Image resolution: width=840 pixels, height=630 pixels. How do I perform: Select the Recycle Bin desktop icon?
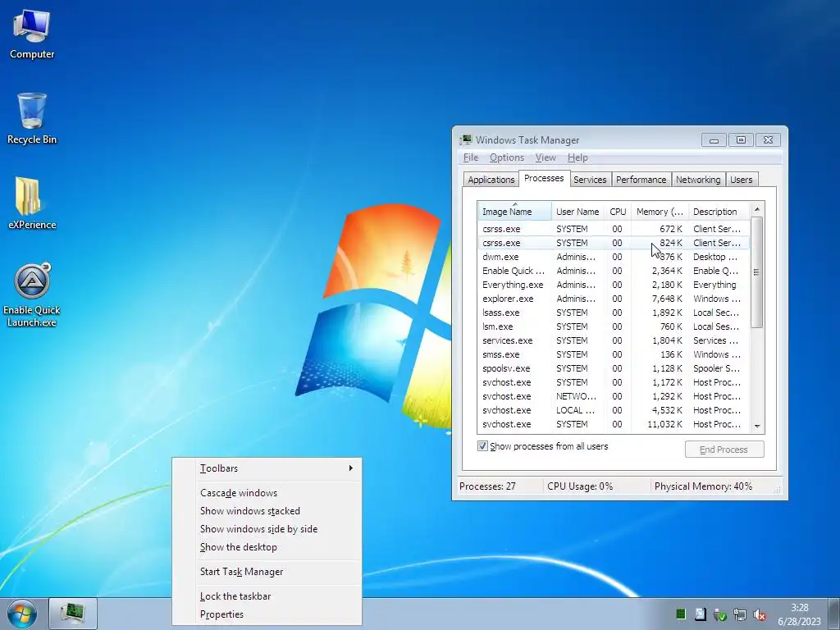tap(32, 118)
